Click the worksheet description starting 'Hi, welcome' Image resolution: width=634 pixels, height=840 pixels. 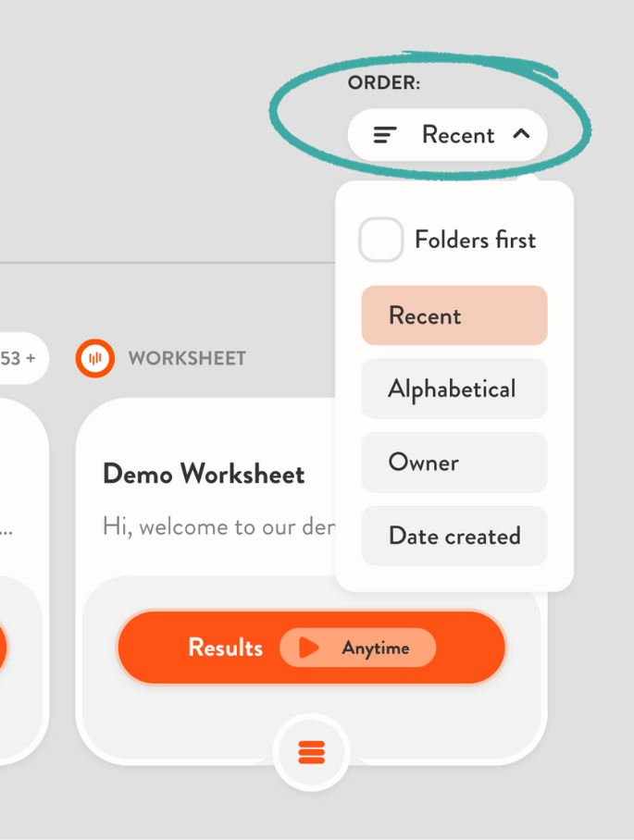click(x=218, y=526)
